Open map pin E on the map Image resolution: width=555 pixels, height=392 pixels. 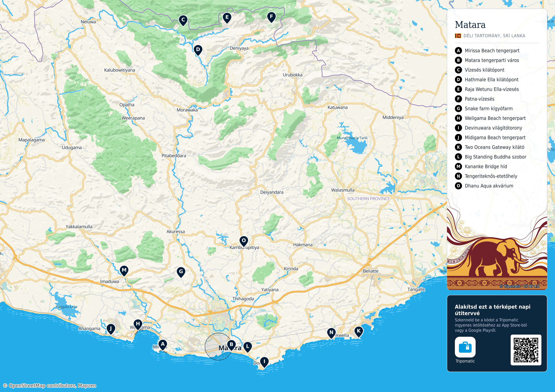pyautogui.click(x=227, y=18)
